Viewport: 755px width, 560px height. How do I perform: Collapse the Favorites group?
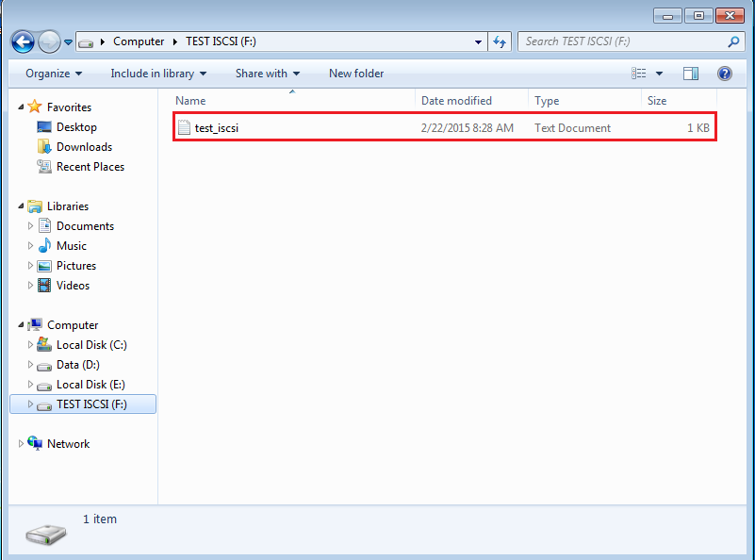coord(21,107)
